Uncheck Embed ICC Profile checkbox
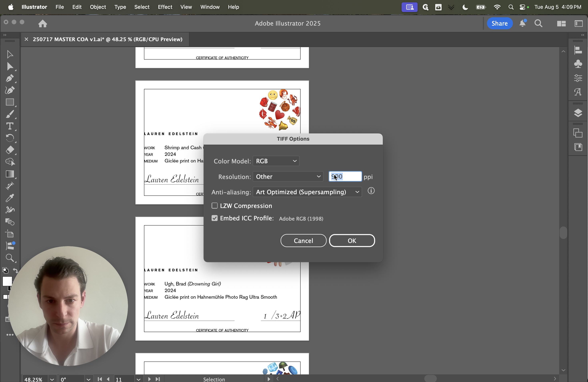This screenshot has width=588, height=382. click(214, 218)
